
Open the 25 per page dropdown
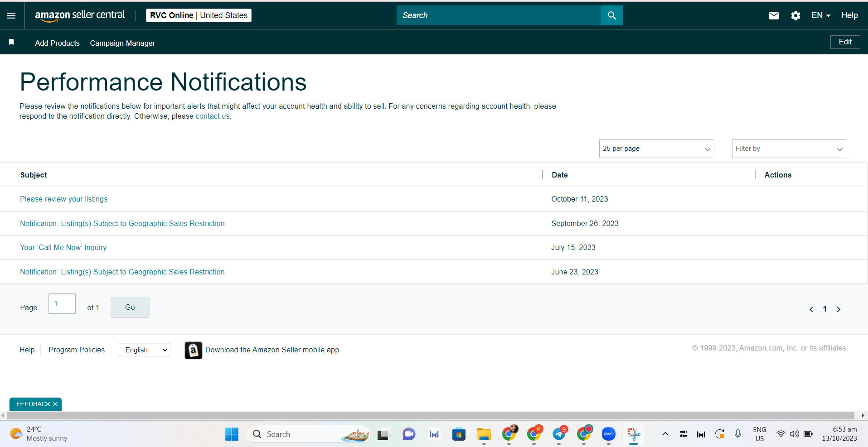coord(656,149)
